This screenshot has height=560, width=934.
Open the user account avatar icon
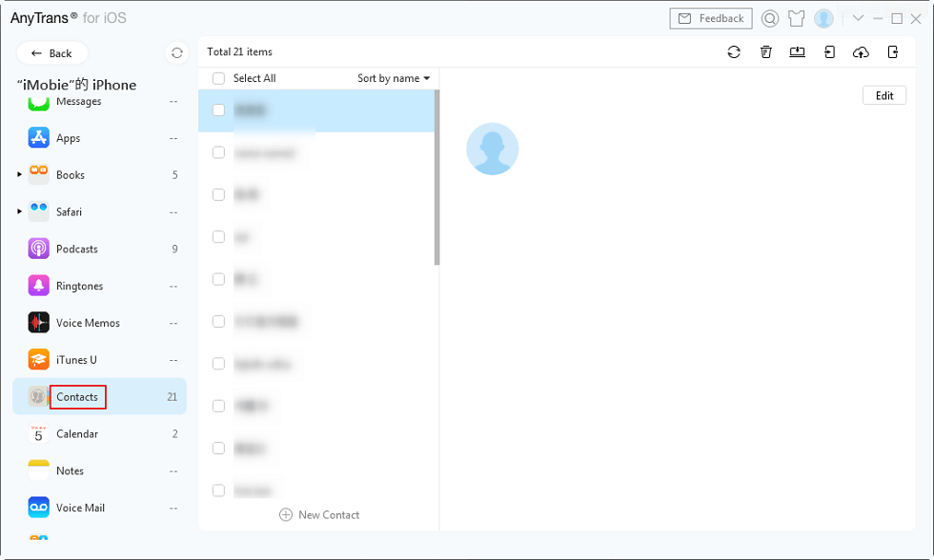pos(823,18)
